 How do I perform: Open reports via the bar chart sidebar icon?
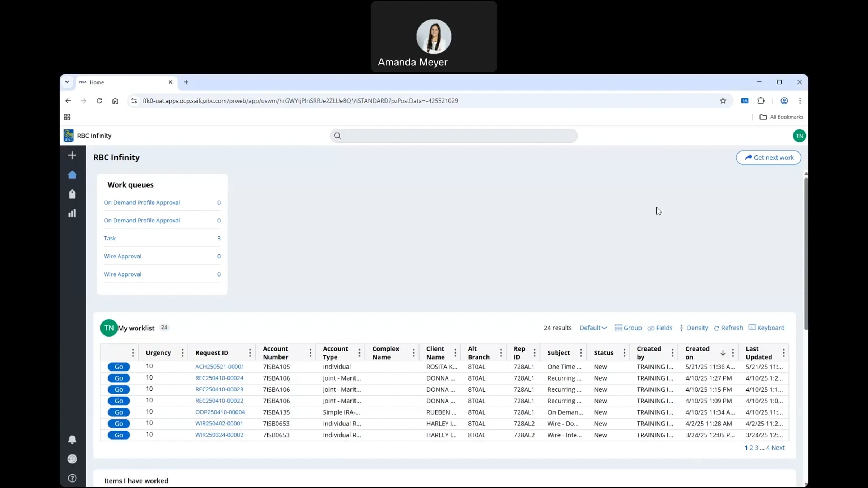click(x=72, y=213)
